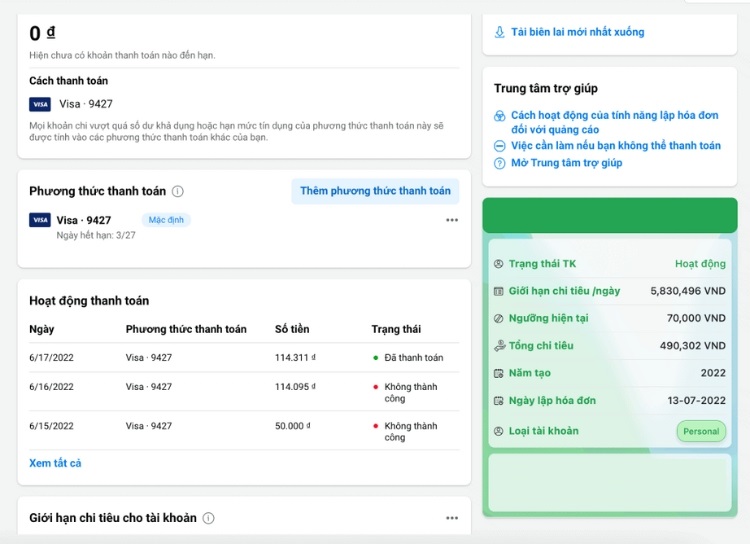Select the 6/17/2022 payment activity row
This screenshot has width=750, height=550.
click(x=238, y=357)
